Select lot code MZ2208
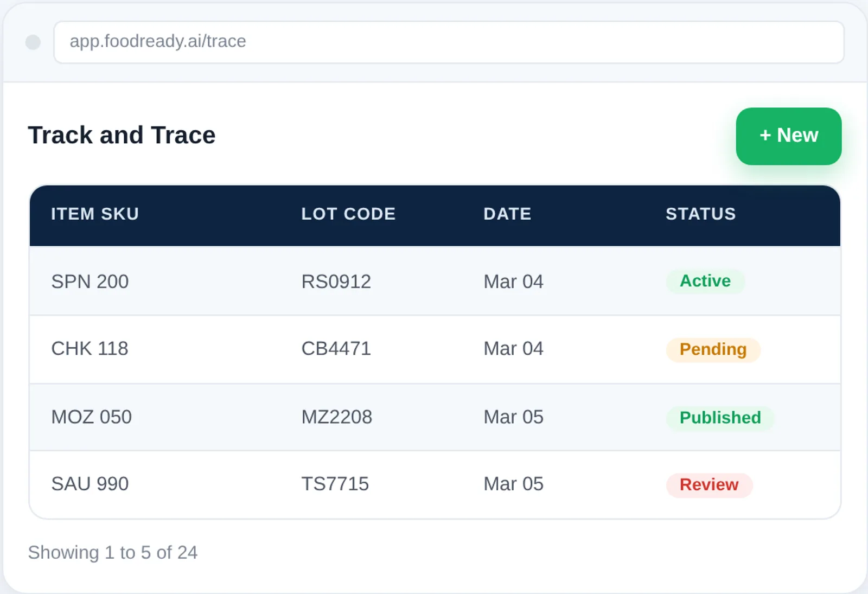Screen dimensions: 868x594 337,417
